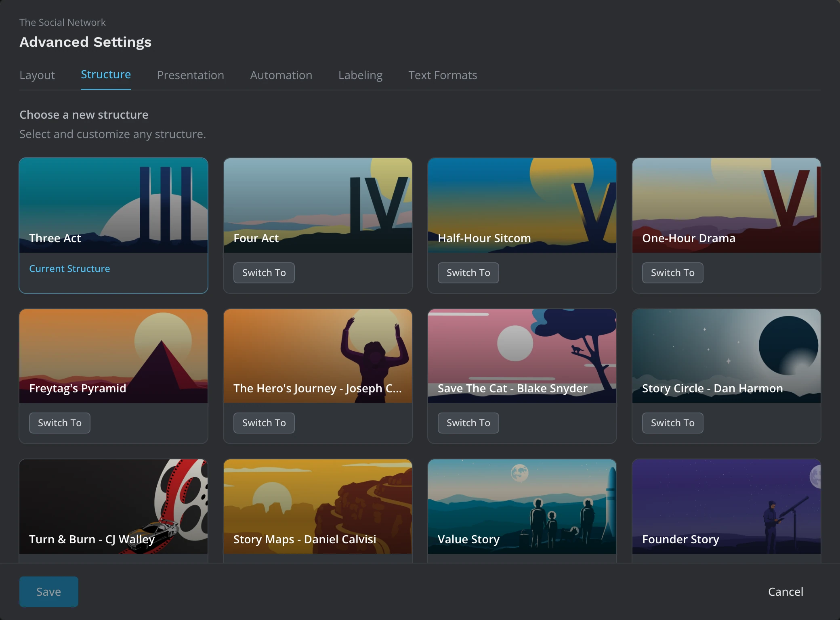Image resolution: width=840 pixels, height=620 pixels.
Task: Save the advanced settings
Action: point(49,592)
